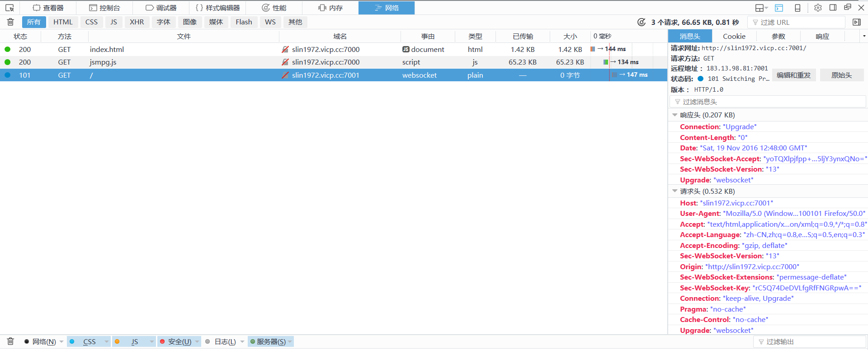Toggle the WS websocket filter
Screen dimensions: 868x350
pyautogui.click(x=270, y=22)
